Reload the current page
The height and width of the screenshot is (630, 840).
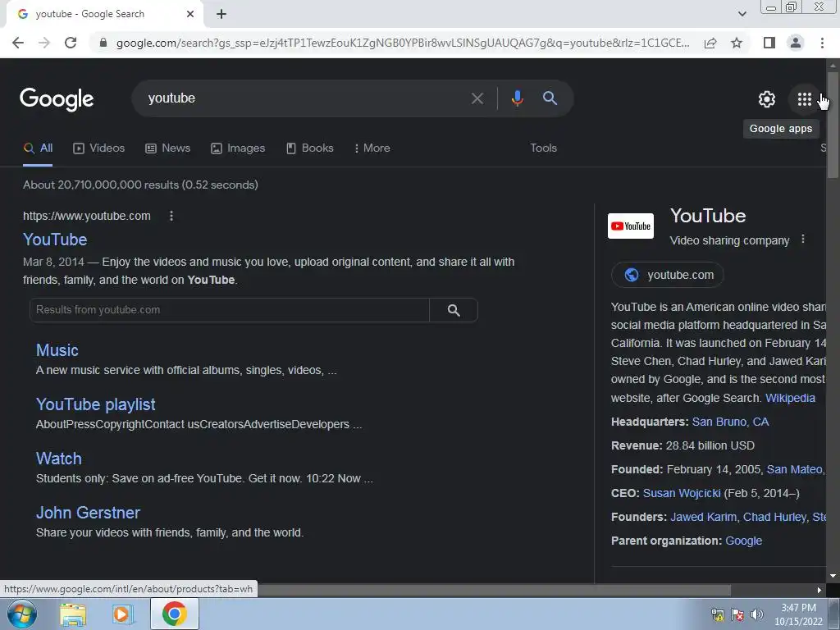[71, 43]
